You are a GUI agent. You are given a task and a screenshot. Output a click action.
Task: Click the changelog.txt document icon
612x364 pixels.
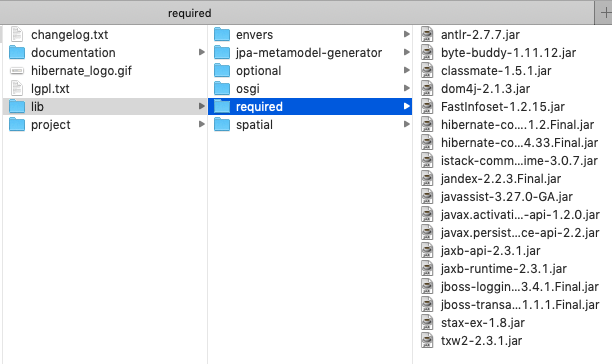17,34
